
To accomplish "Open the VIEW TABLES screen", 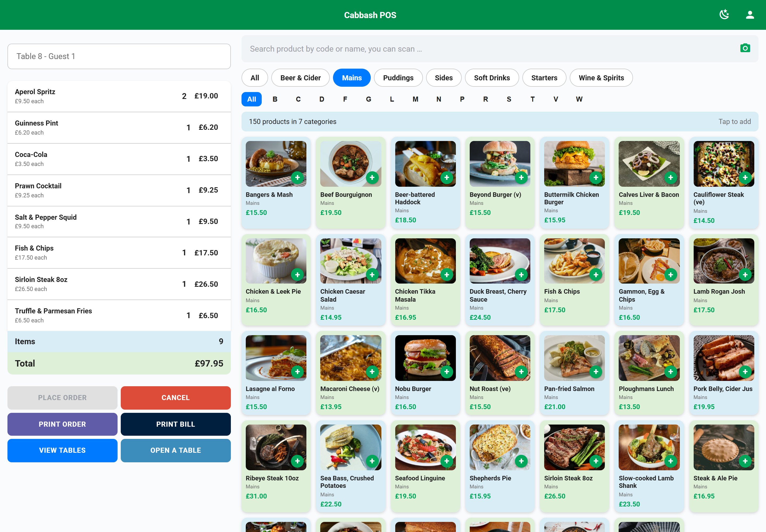I will 62,450.
